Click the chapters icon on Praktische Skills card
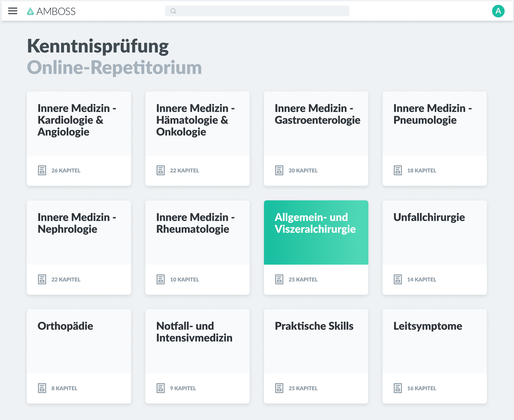The height and width of the screenshot is (420, 514). pyautogui.click(x=279, y=388)
